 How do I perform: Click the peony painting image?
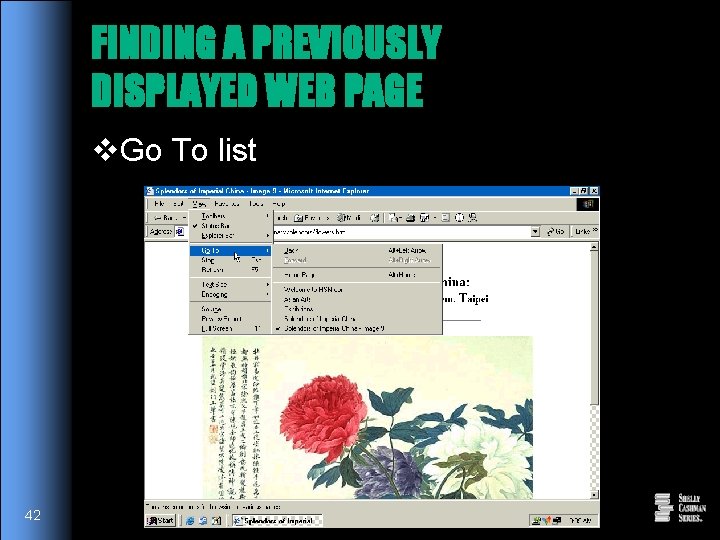[x=368, y=417]
